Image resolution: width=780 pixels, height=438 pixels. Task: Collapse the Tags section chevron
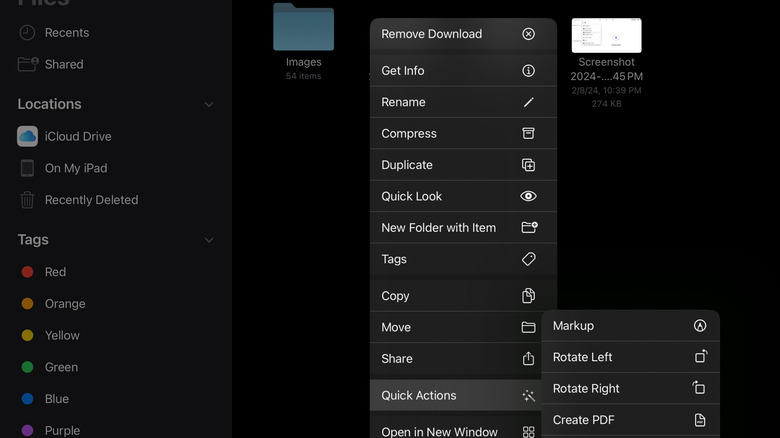[x=209, y=240]
